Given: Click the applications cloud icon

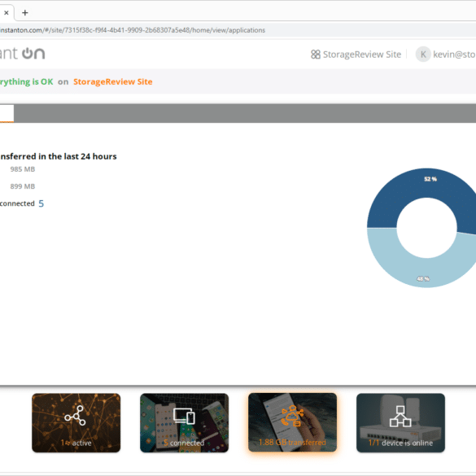Looking at the screenshot, I should click(x=292, y=416).
